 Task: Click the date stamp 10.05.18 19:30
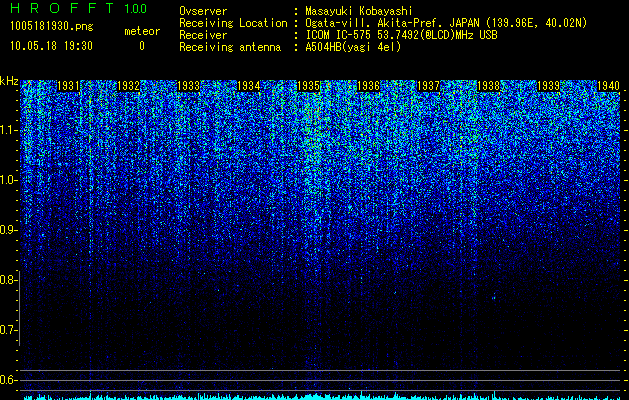51,46
